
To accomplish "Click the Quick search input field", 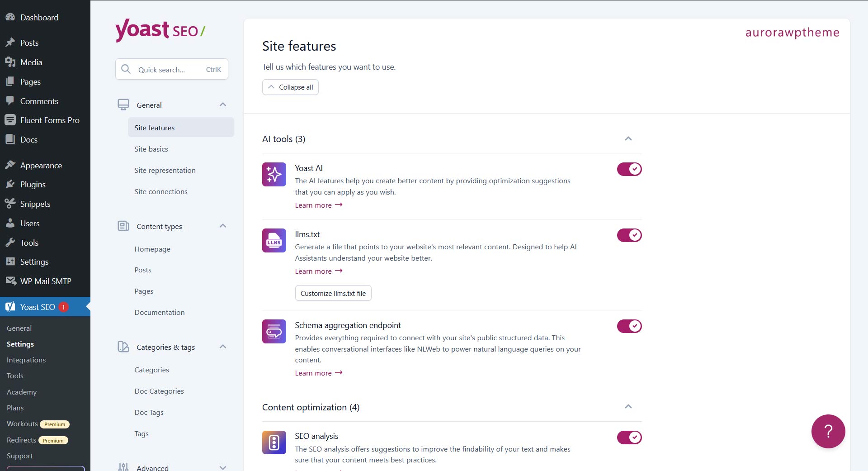I will coord(172,69).
